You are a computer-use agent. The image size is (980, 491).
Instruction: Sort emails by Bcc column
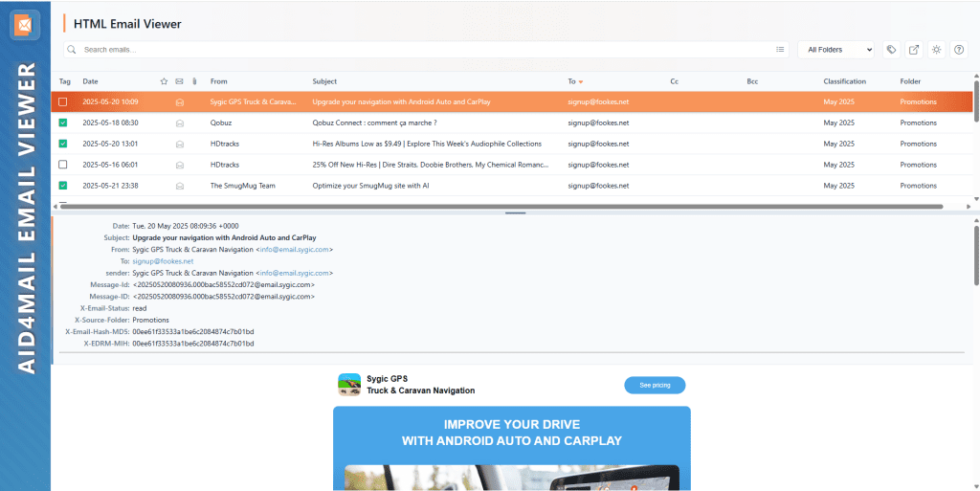pos(752,81)
